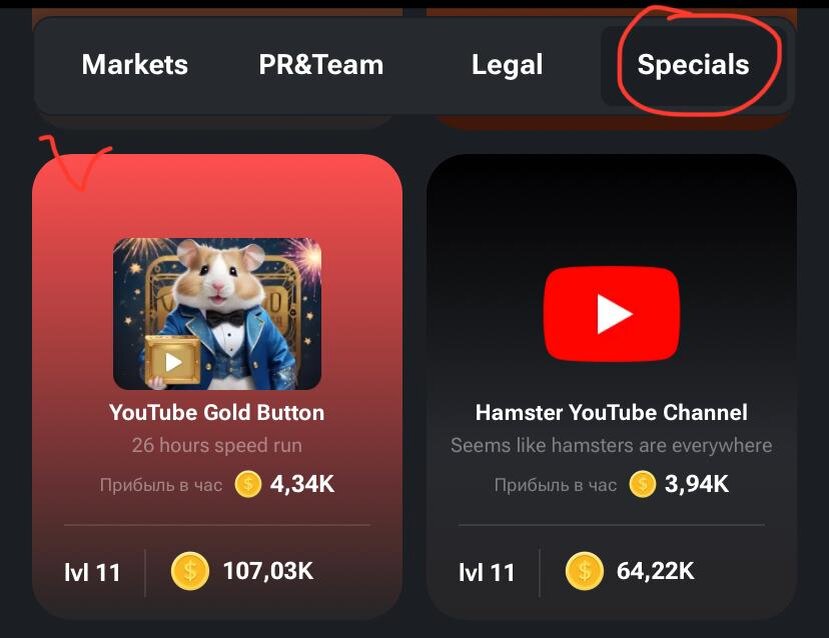The image size is (829, 638).
Task: Click lvl 11 on YouTube Gold Button card
Action: coord(93,572)
